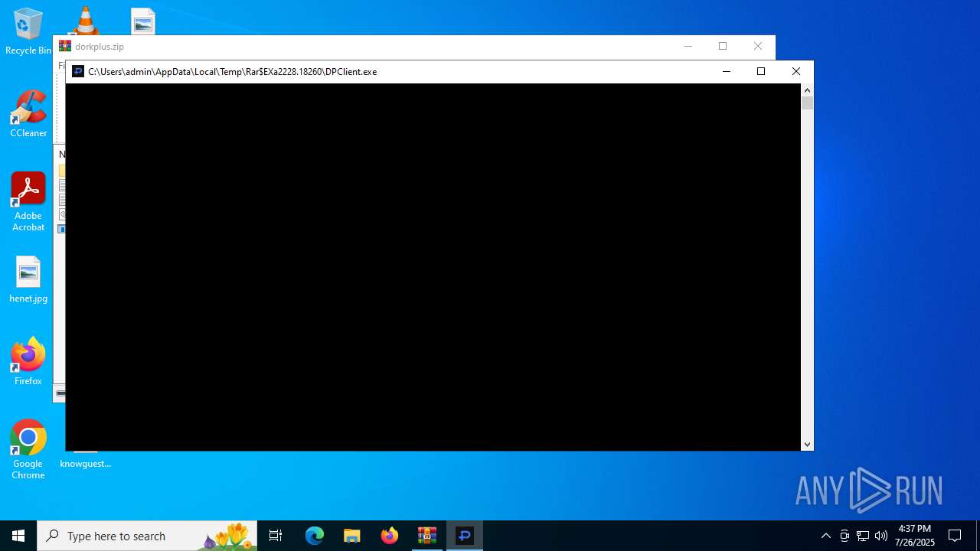
Task: Close the dorkplus.zip WinRAR window
Action: [x=758, y=47]
